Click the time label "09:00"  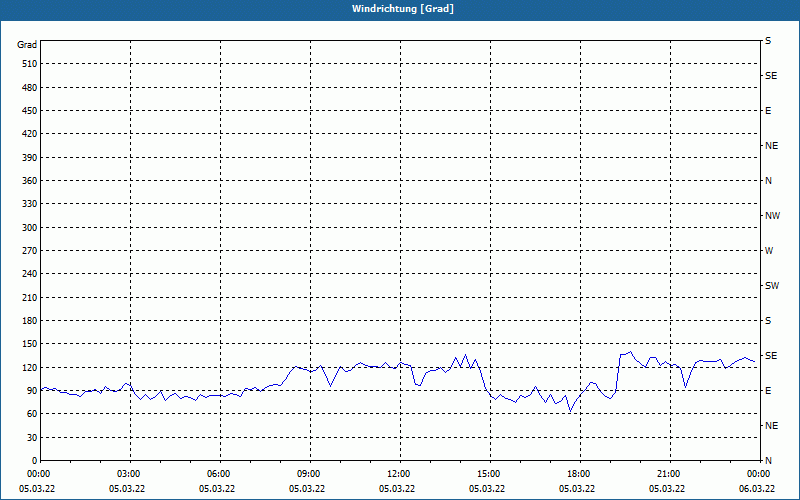click(x=310, y=474)
